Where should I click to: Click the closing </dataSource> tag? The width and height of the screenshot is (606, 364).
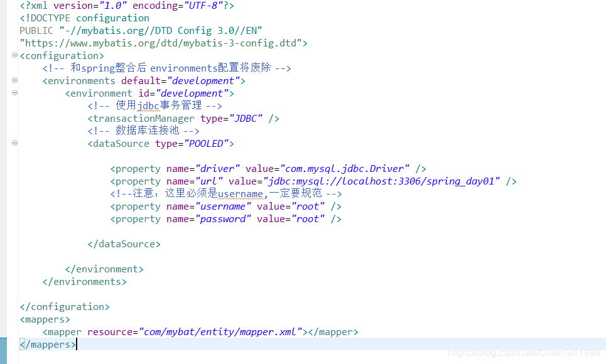pos(124,244)
